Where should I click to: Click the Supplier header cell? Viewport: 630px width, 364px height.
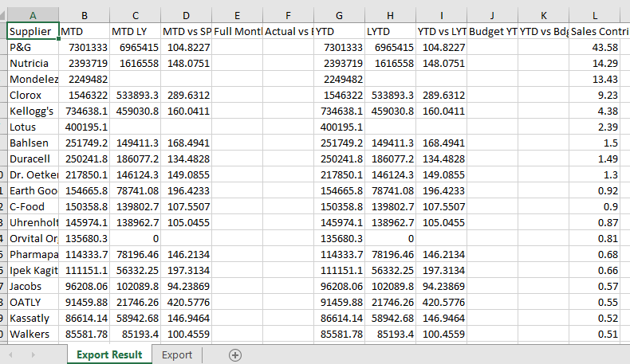pos(33,31)
